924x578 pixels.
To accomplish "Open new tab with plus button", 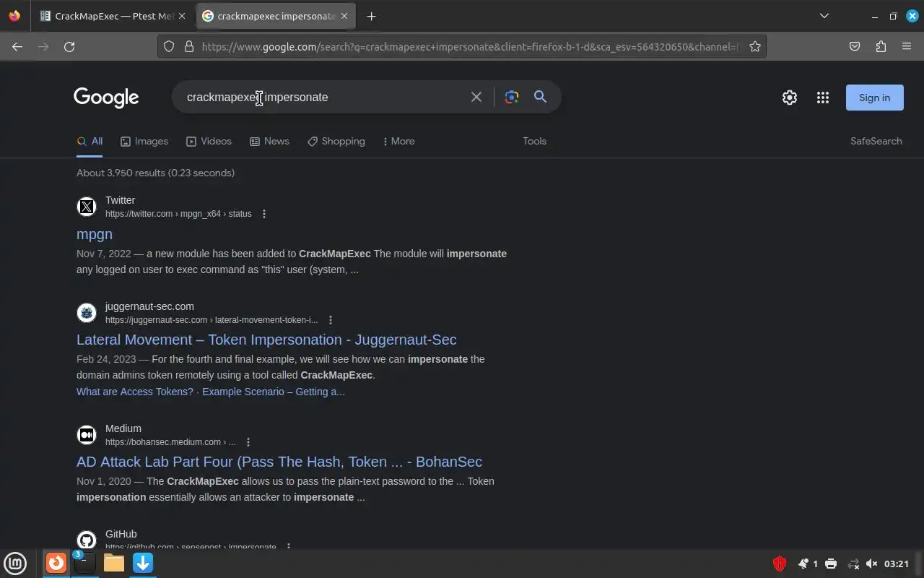I will pyautogui.click(x=371, y=16).
